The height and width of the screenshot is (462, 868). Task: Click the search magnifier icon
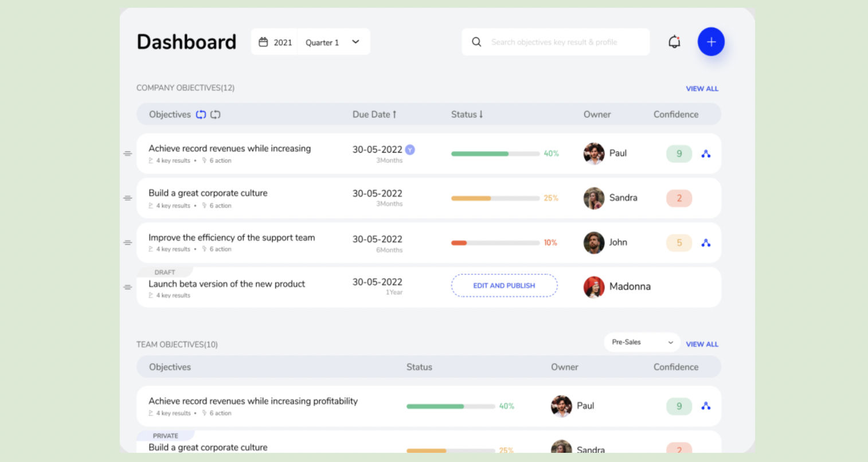476,42
